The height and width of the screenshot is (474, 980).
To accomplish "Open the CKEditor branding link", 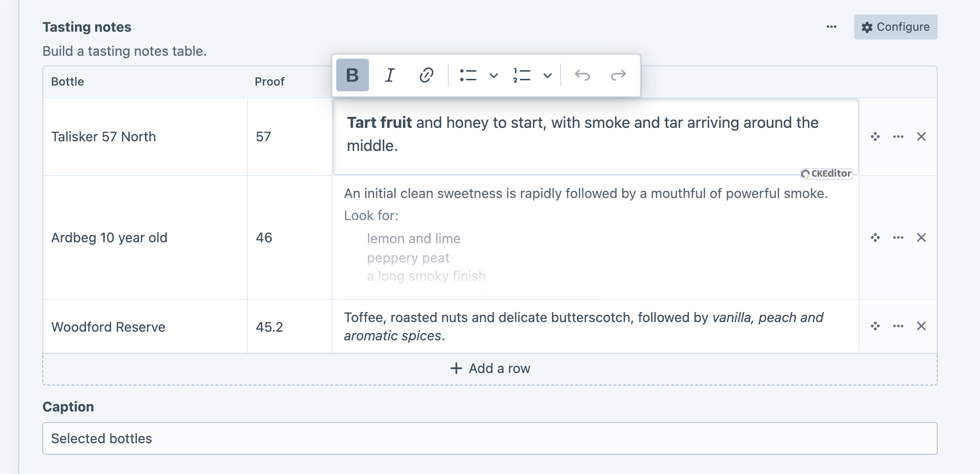I will tap(826, 174).
